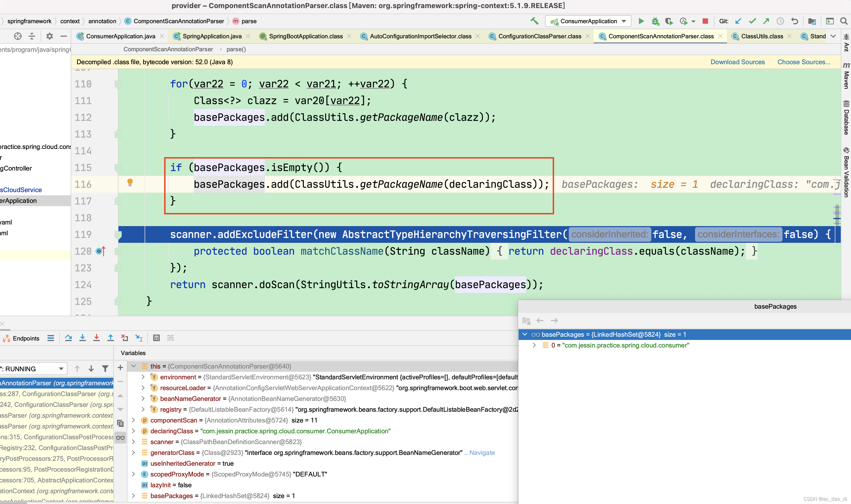Add a new watch with the plus icon
This screenshot has width=851, height=504.
coord(120,367)
